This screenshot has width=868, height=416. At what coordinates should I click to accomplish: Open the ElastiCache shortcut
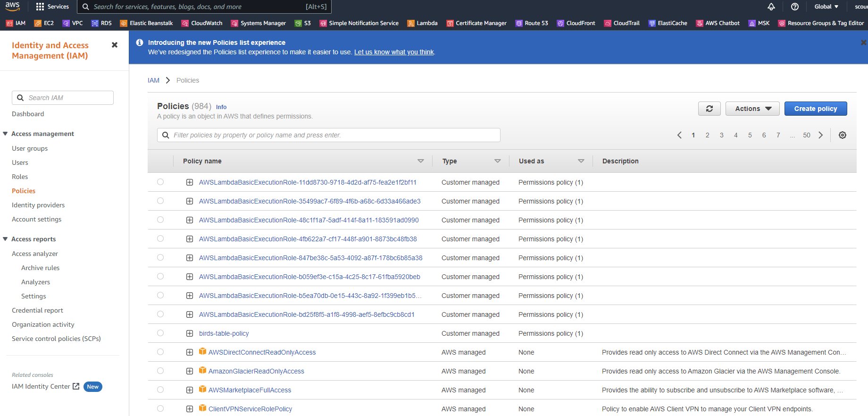point(668,23)
